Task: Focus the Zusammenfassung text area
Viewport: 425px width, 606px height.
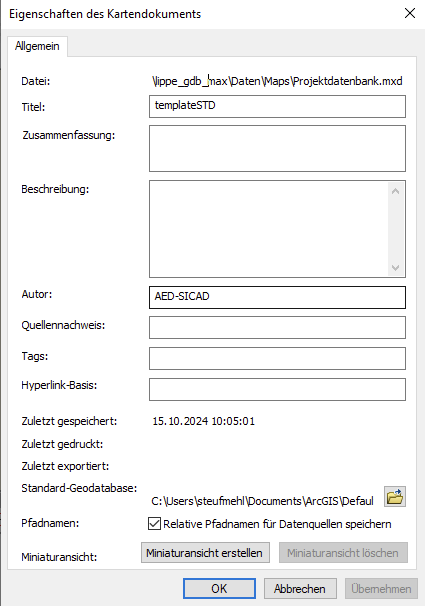Action: pyautogui.click(x=277, y=148)
